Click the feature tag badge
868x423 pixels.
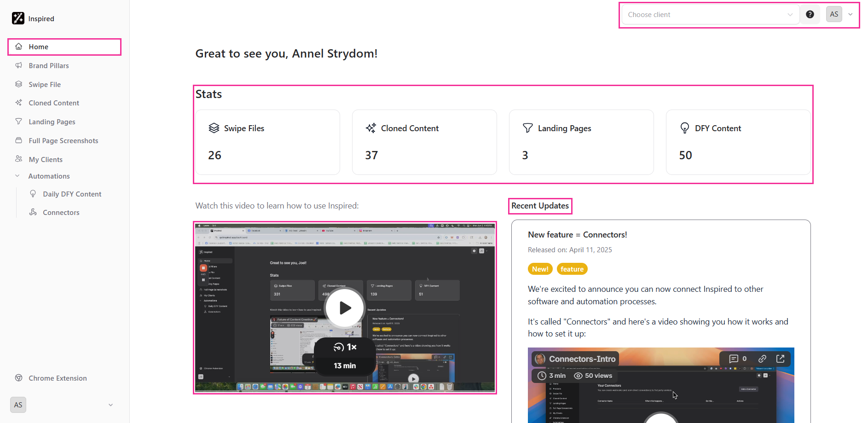572,269
